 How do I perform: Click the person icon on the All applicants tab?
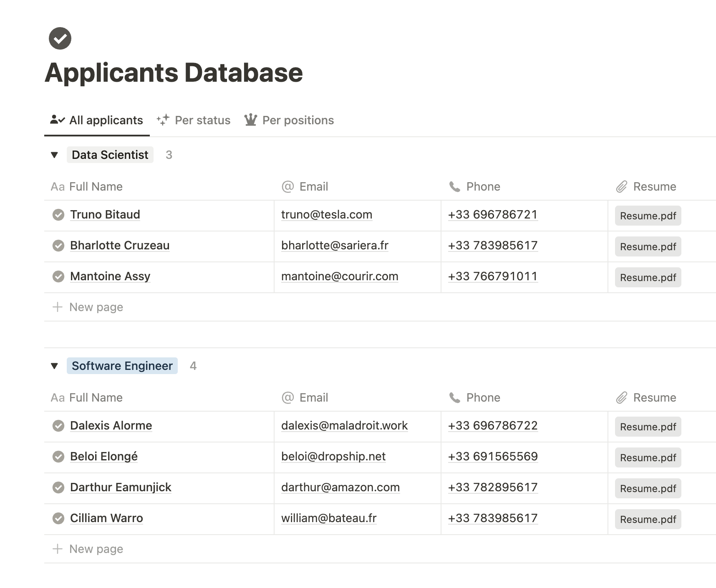(57, 120)
